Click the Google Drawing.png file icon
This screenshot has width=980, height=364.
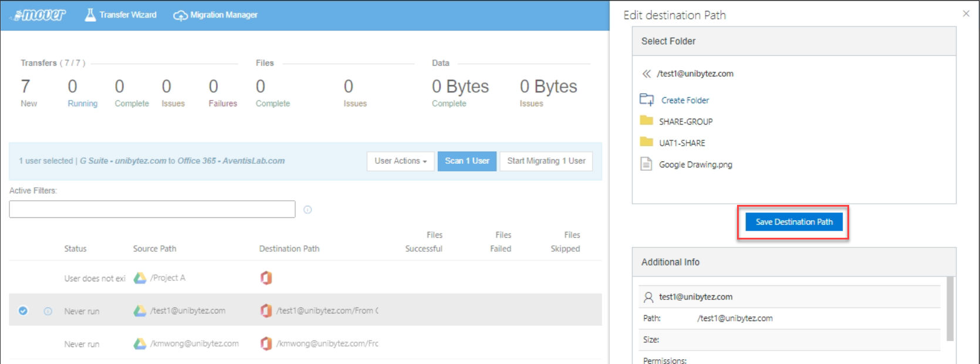646,164
